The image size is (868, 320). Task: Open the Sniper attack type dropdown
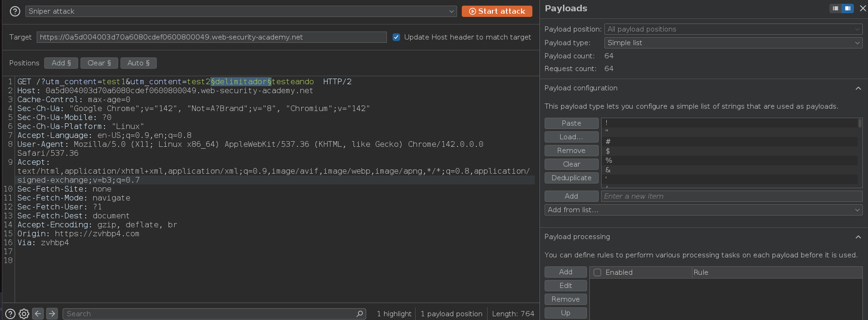[241, 11]
